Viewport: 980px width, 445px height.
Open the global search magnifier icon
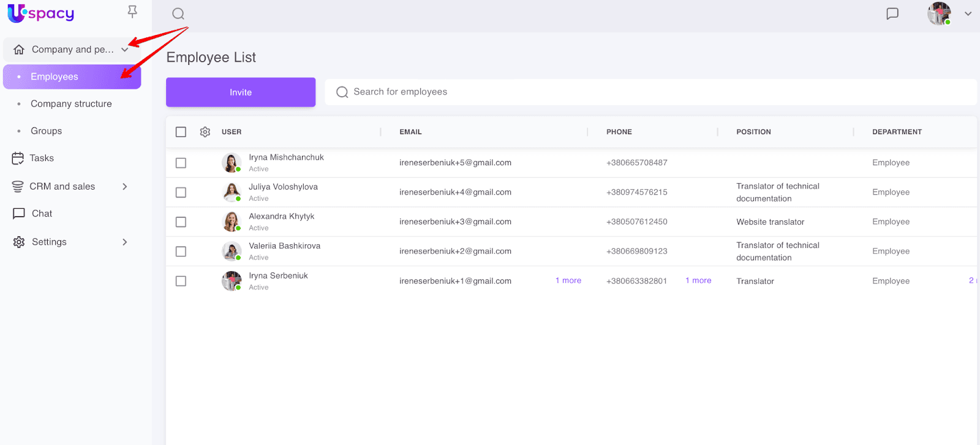(x=178, y=13)
